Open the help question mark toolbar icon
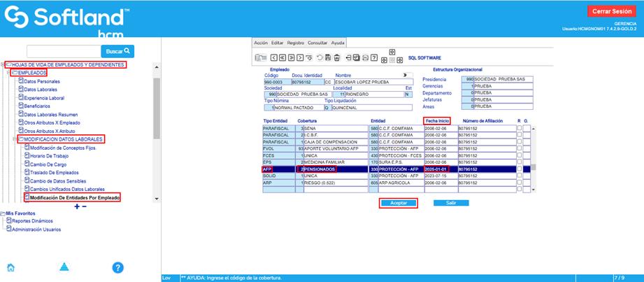Image resolution: width=644 pixels, height=282 pixels. tap(374, 57)
